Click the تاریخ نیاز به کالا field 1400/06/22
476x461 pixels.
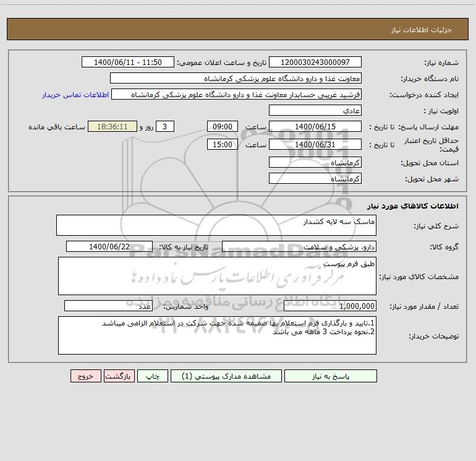[x=109, y=246]
